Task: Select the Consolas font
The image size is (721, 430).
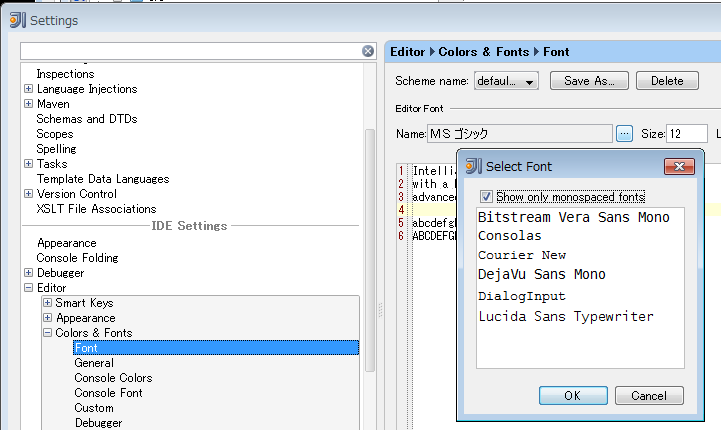Action: [x=509, y=235]
